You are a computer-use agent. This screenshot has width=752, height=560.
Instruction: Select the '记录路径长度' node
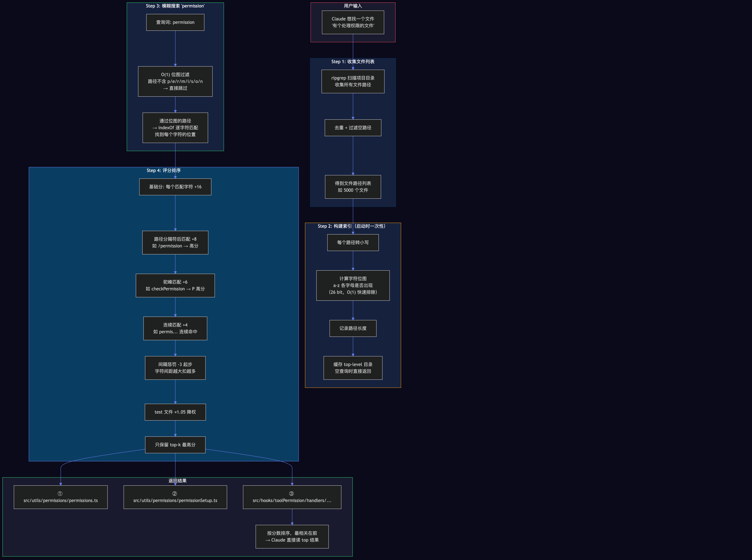click(353, 328)
